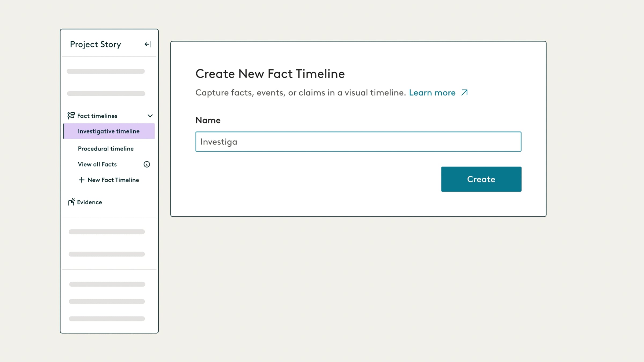Click the Project Story title
The image size is (644, 362).
pyautogui.click(x=96, y=45)
